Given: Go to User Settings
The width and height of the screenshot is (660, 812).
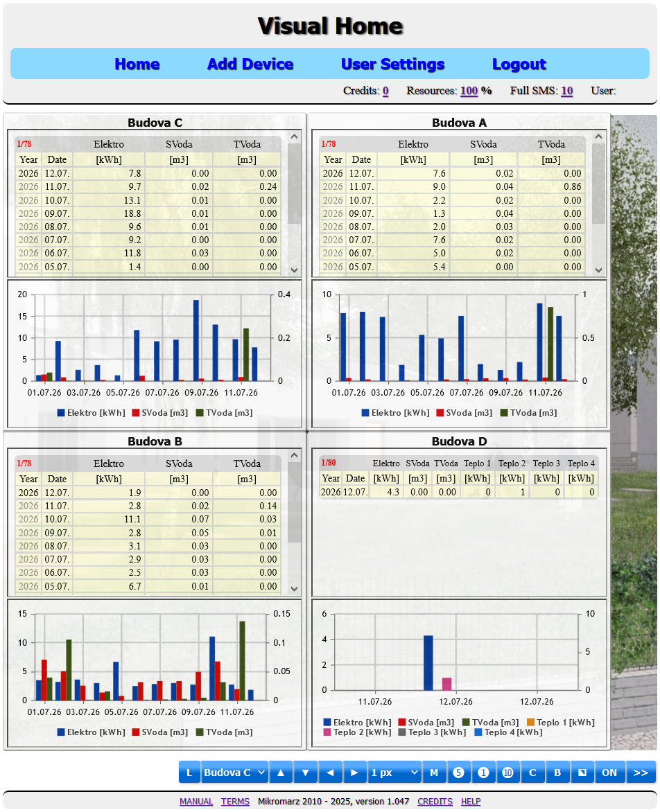Looking at the screenshot, I should click(x=392, y=64).
